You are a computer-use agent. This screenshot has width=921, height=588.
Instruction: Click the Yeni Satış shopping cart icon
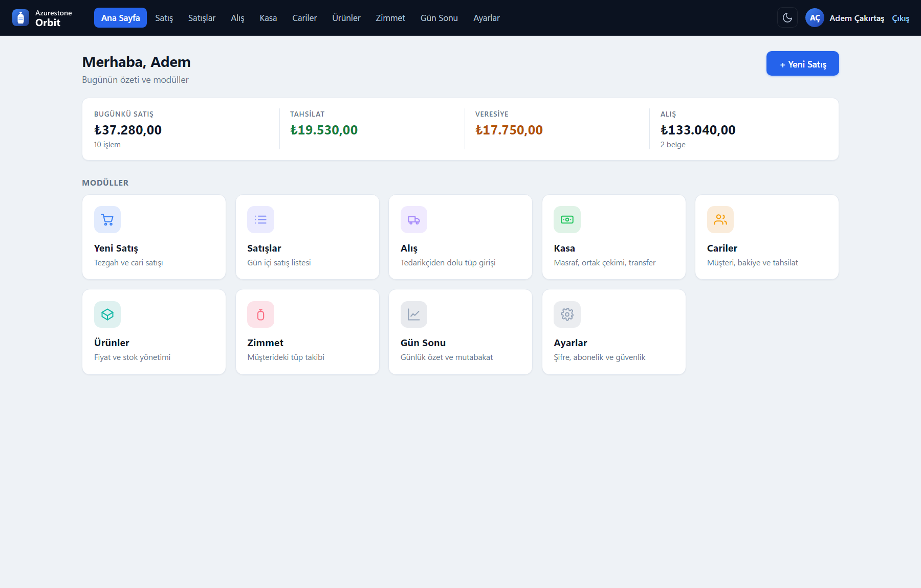click(107, 220)
